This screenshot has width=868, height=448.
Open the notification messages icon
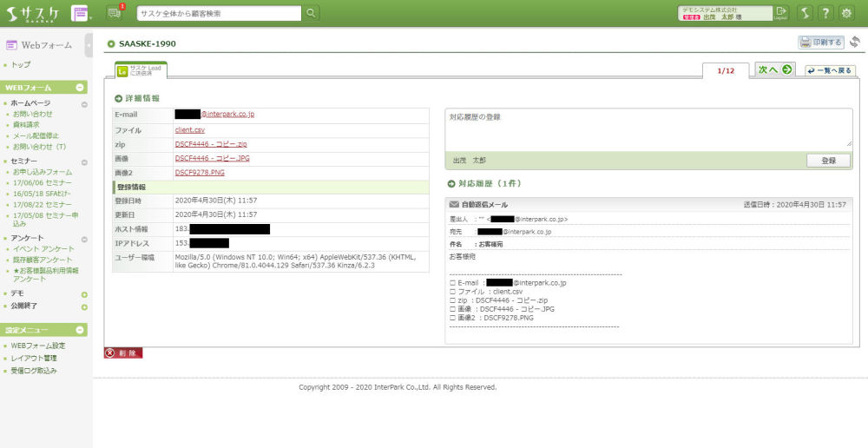(x=115, y=12)
